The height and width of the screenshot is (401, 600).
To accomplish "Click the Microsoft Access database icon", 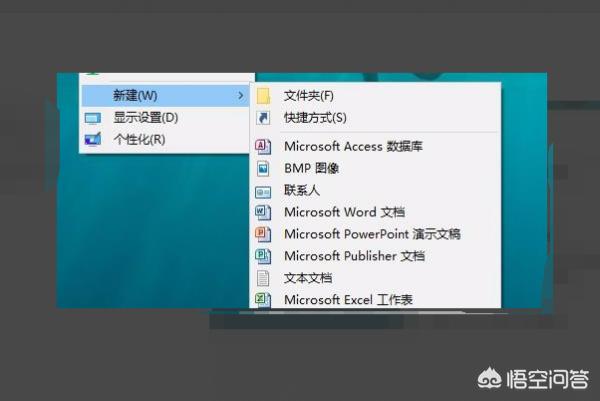I will coord(263,146).
